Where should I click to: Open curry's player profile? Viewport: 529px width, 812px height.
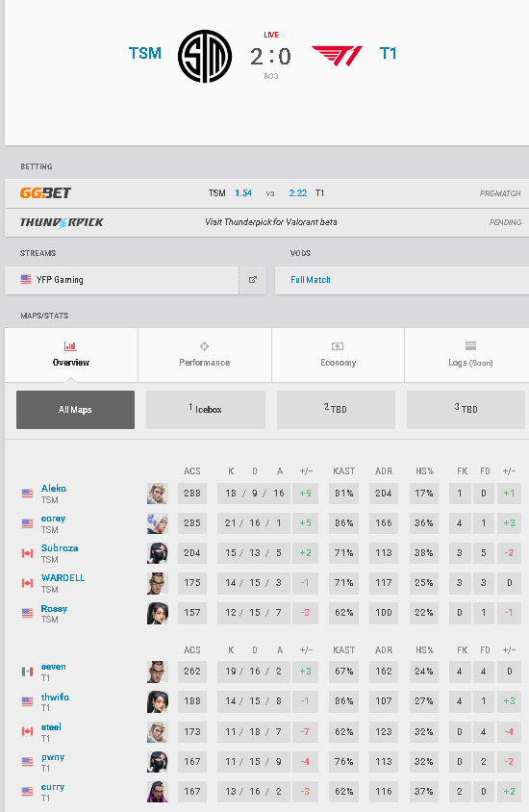coord(53,787)
